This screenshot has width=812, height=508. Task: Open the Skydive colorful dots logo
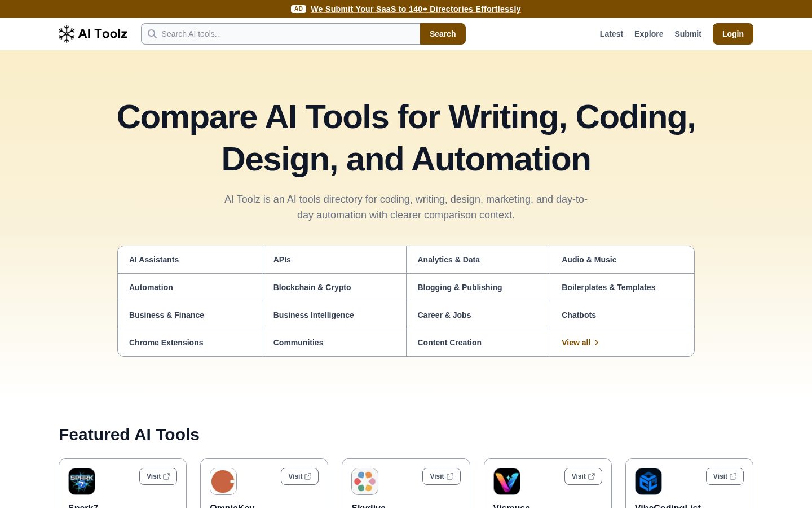[365, 481]
